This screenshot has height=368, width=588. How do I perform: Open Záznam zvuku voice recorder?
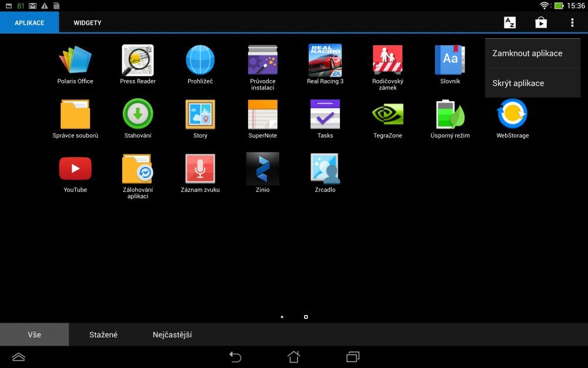[200, 169]
